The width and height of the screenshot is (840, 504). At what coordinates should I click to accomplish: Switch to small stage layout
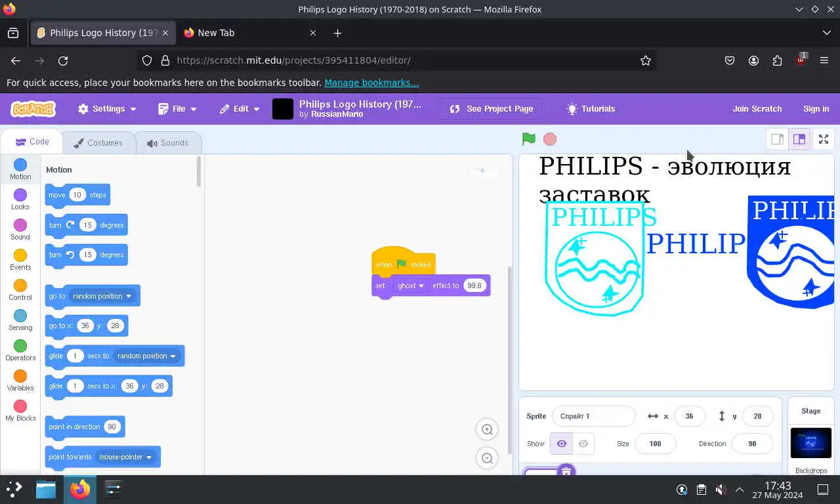pyautogui.click(x=777, y=139)
